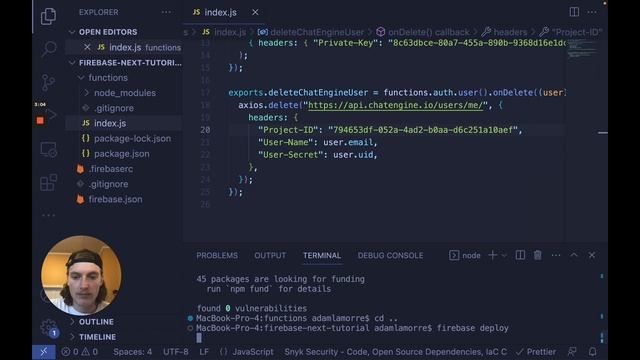Focus the terminal input cursor line
The image size is (640, 360).
199,338
